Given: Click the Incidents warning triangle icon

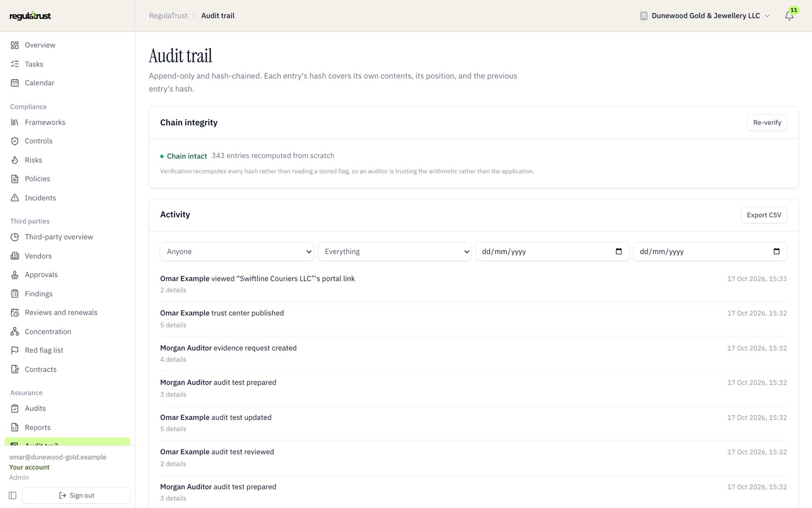Looking at the screenshot, I should [15, 198].
